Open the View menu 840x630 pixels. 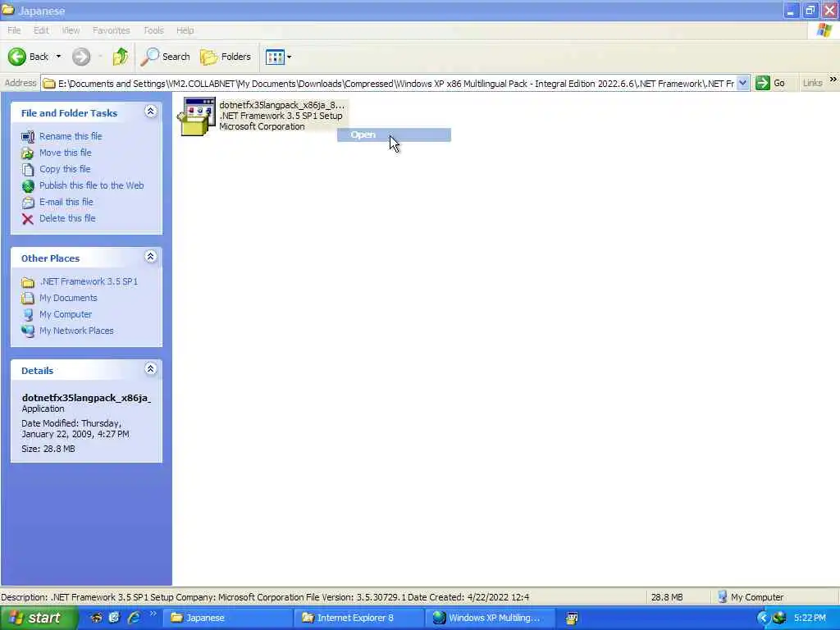[x=71, y=30]
